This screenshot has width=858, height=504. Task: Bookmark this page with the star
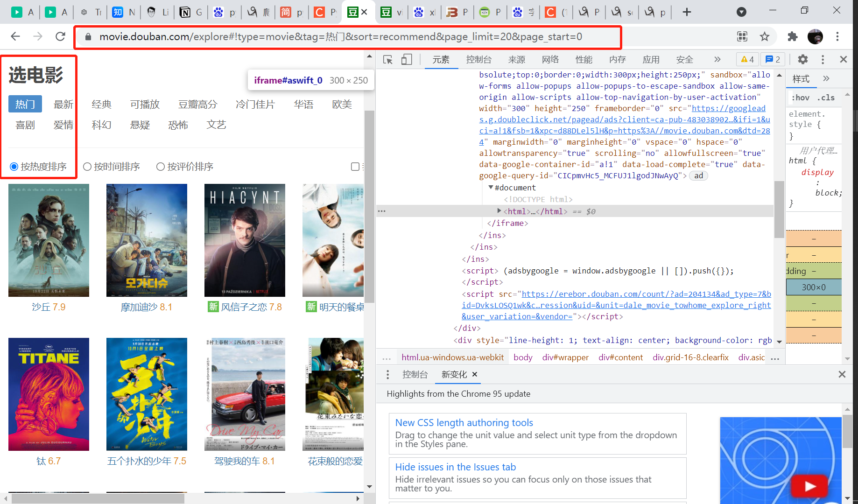pyautogui.click(x=765, y=36)
